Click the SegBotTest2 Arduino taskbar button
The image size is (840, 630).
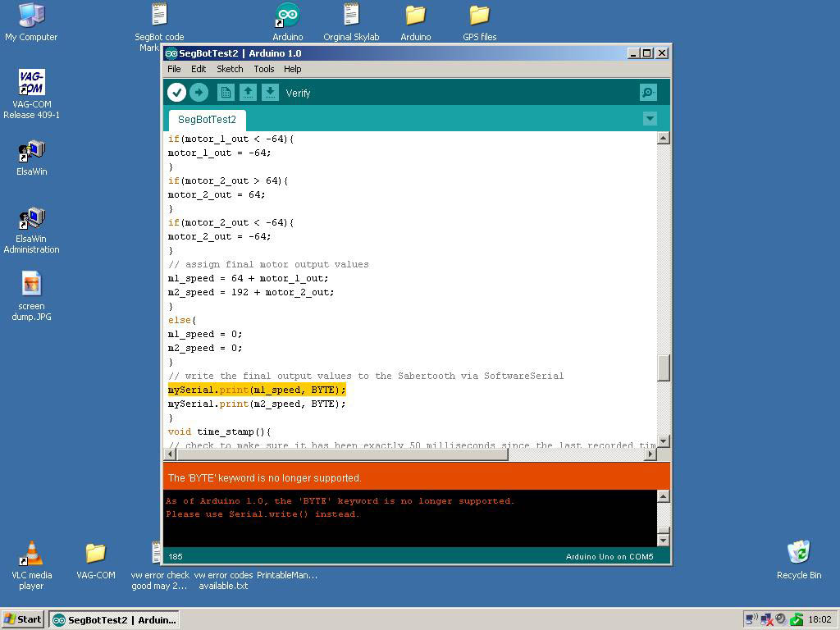tap(115, 620)
